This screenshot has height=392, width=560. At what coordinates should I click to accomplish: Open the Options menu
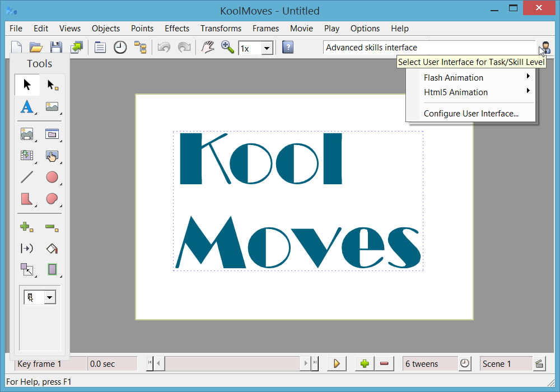365,29
